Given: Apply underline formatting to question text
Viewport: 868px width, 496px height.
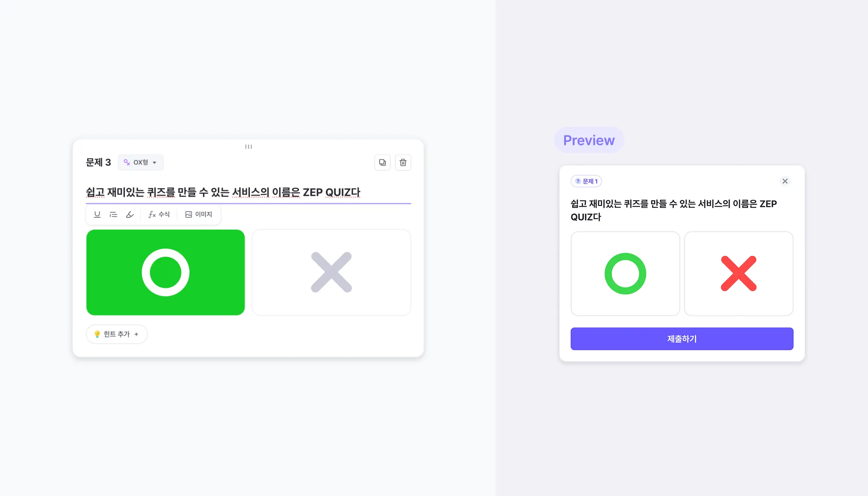Looking at the screenshot, I should coord(97,214).
